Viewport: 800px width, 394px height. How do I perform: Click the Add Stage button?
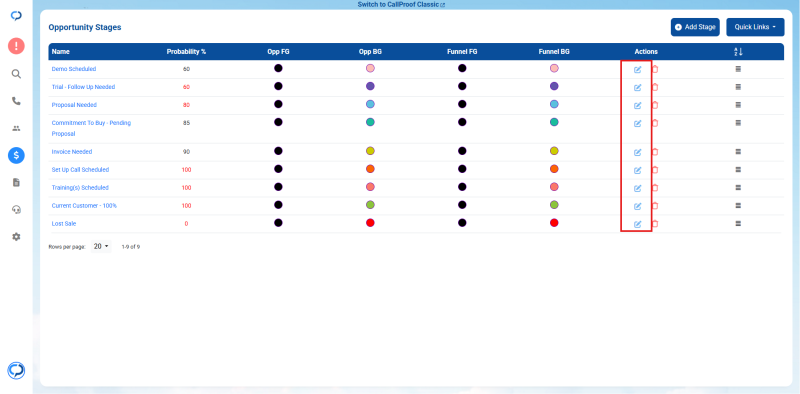[695, 27]
